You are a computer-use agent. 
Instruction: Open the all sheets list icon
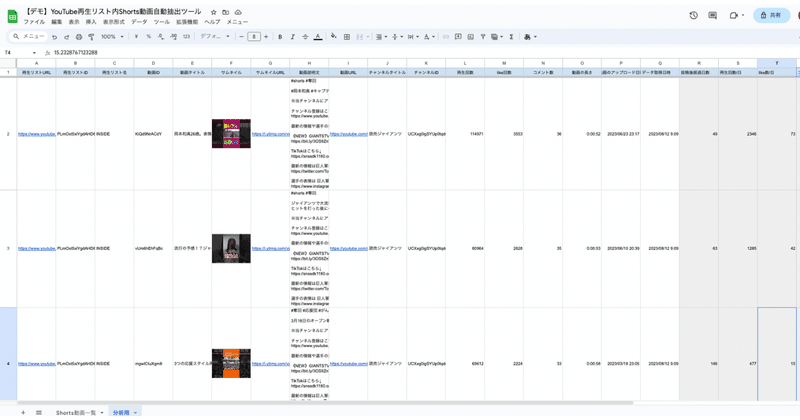point(39,412)
